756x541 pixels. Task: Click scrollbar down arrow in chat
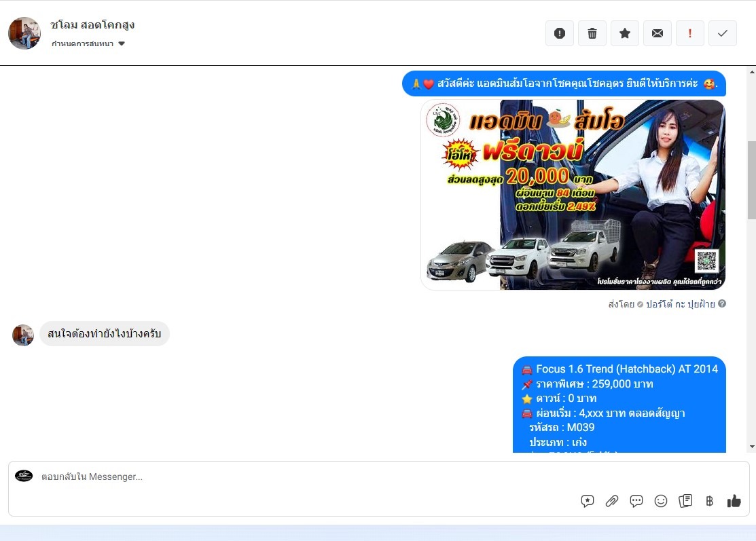tap(751, 447)
